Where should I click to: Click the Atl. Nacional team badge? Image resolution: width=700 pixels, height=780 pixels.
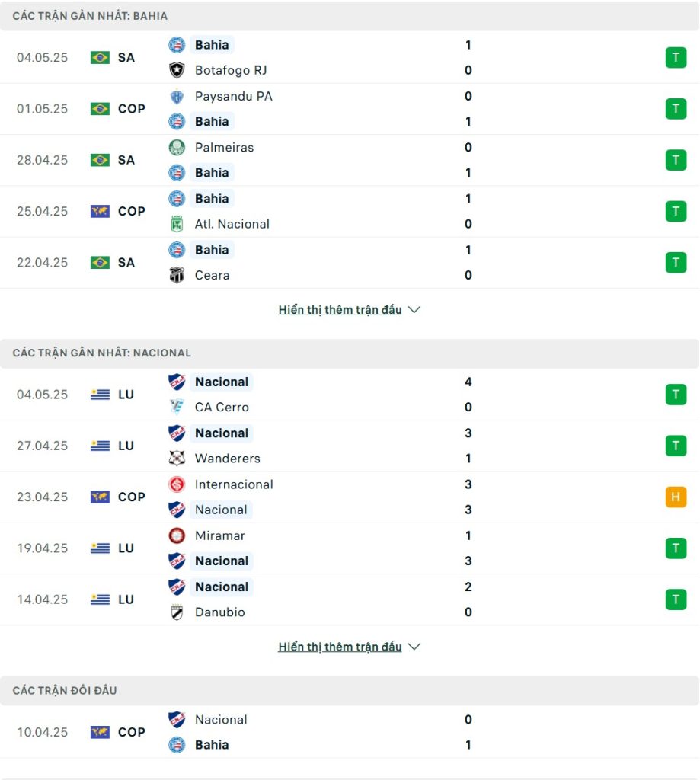177,224
